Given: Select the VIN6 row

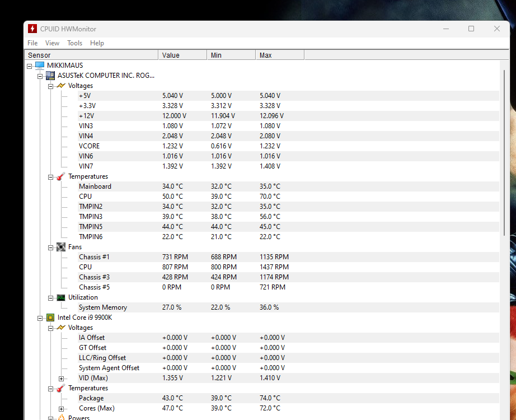Looking at the screenshot, I should (x=288, y=156).
